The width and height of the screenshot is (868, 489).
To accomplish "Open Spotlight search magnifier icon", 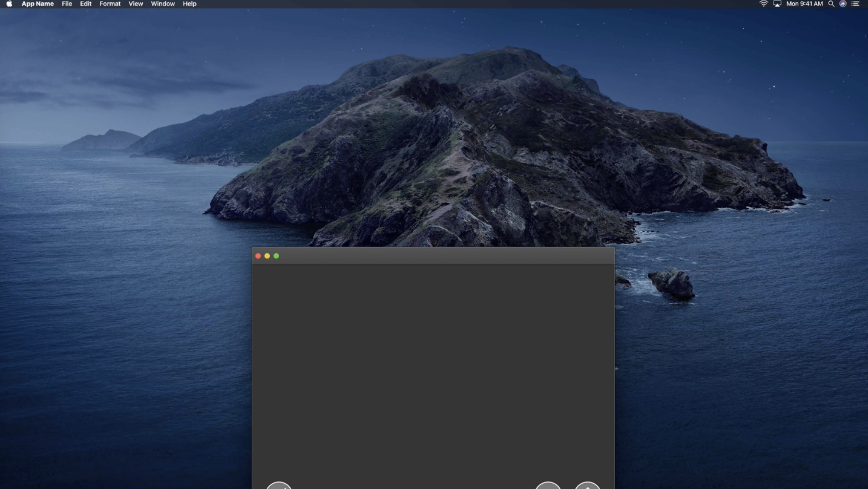I will (831, 4).
